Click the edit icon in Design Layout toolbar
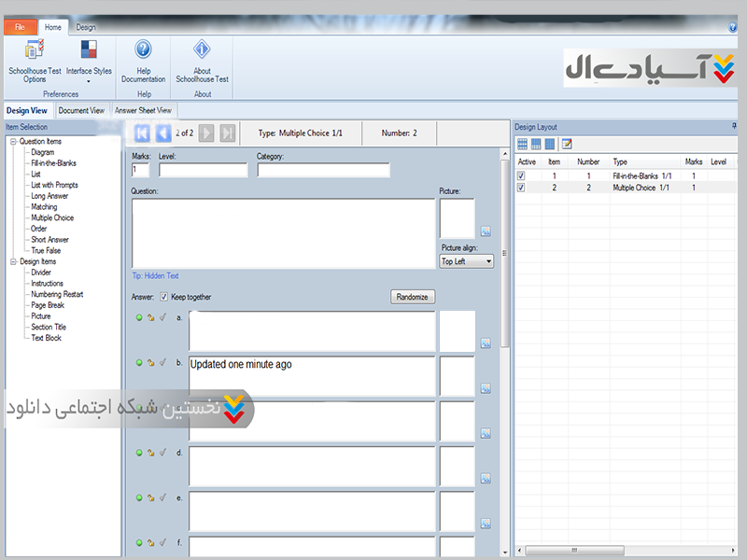This screenshot has width=747, height=560. 566,144
